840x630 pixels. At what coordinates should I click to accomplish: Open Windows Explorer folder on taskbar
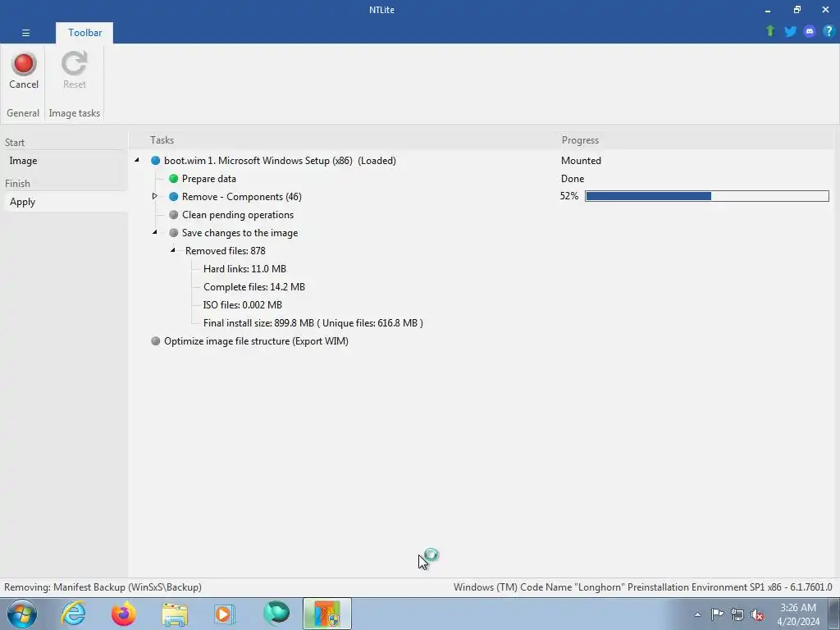tap(175, 614)
